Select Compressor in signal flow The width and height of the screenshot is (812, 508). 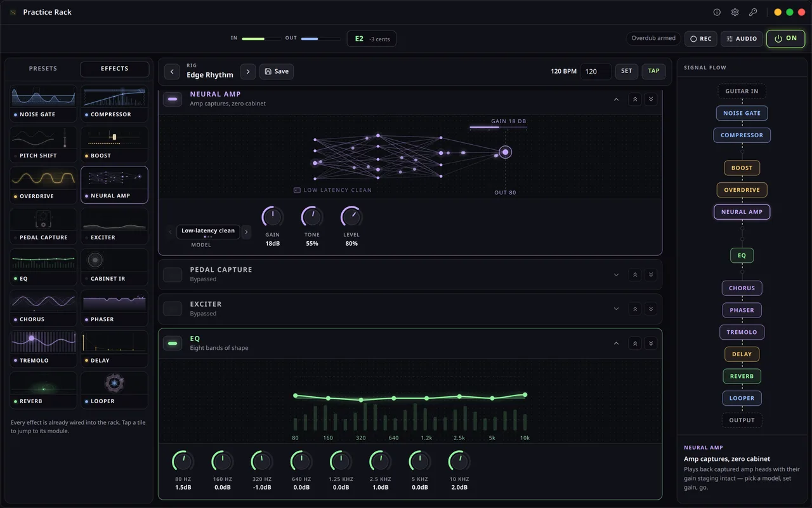[742, 135]
